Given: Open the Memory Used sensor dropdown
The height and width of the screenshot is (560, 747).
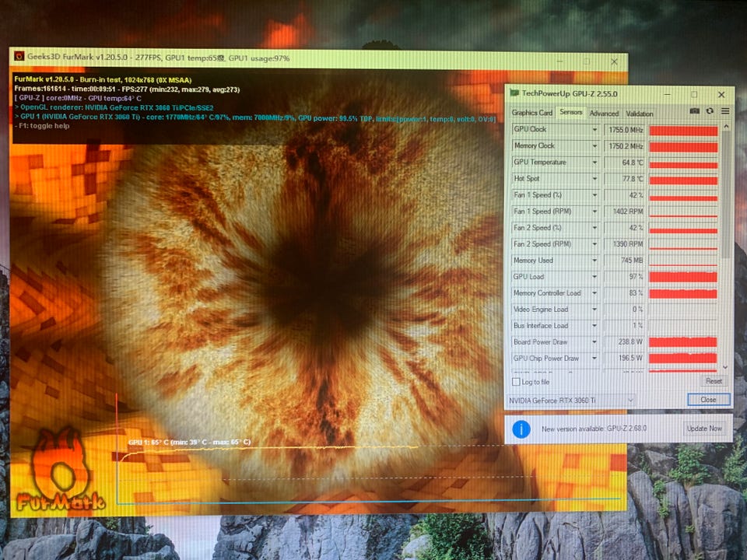Looking at the screenshot, I should pyautogui.click(x=594, y=261).
